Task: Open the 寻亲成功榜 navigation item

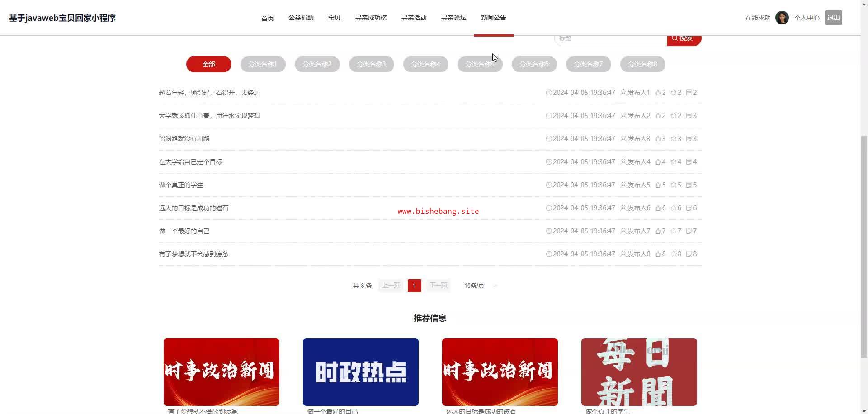Action: point(371,18)
